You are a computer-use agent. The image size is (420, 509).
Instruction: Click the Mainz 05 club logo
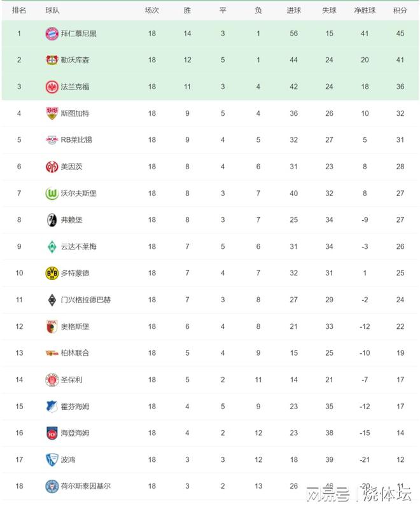point(52,167)
